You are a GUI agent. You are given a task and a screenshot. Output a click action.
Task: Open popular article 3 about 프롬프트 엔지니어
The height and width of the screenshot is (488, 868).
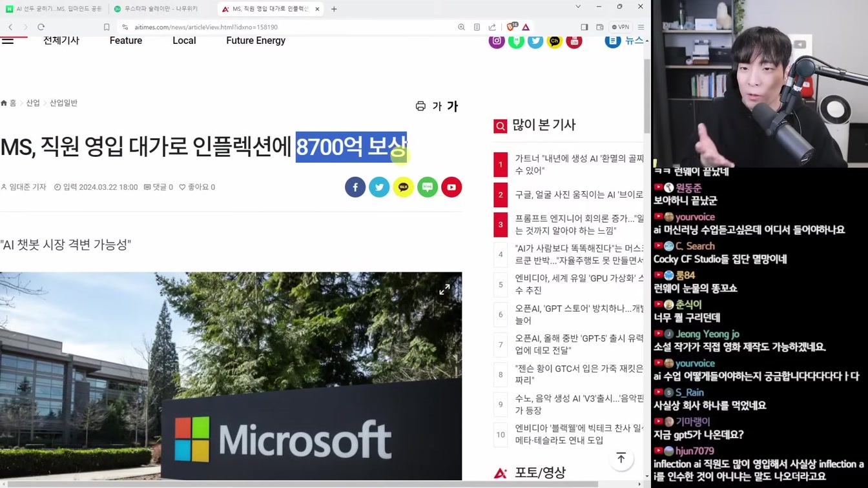tap(579, 225)
